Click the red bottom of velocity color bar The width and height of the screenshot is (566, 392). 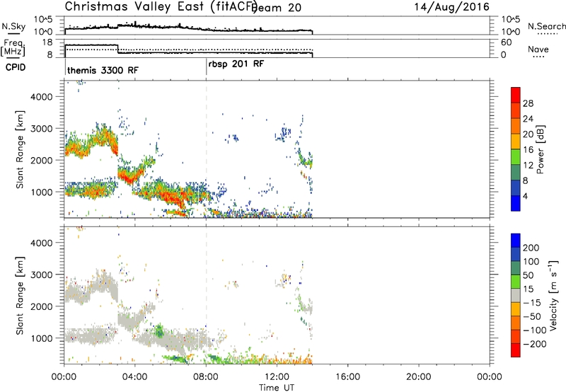[x=516, y=350]
